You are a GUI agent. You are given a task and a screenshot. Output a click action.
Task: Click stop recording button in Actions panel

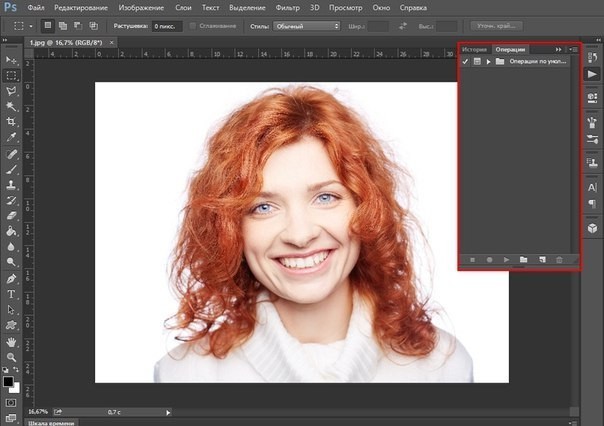[x=472, y=260]
